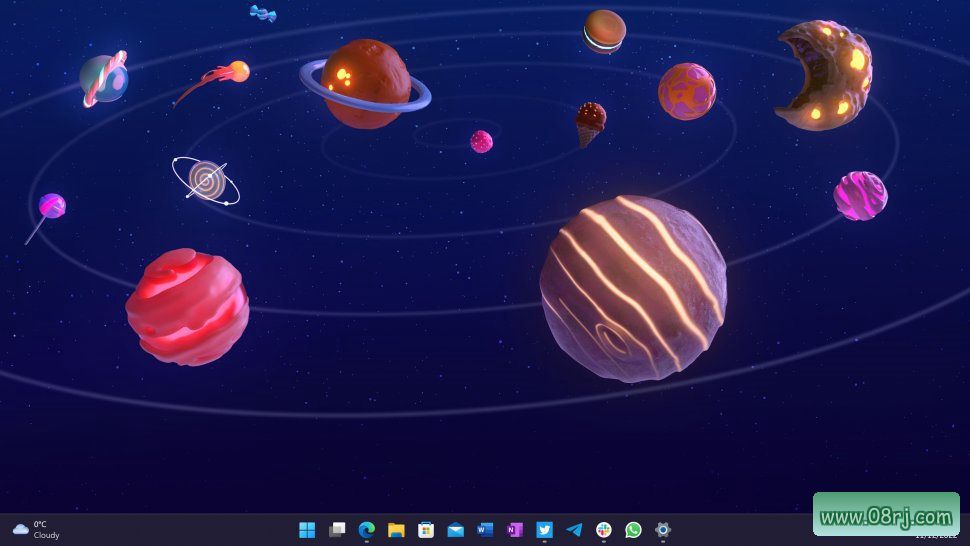Open the Twitter app icon
The image size is (970, 546).
tap(544, 530)
